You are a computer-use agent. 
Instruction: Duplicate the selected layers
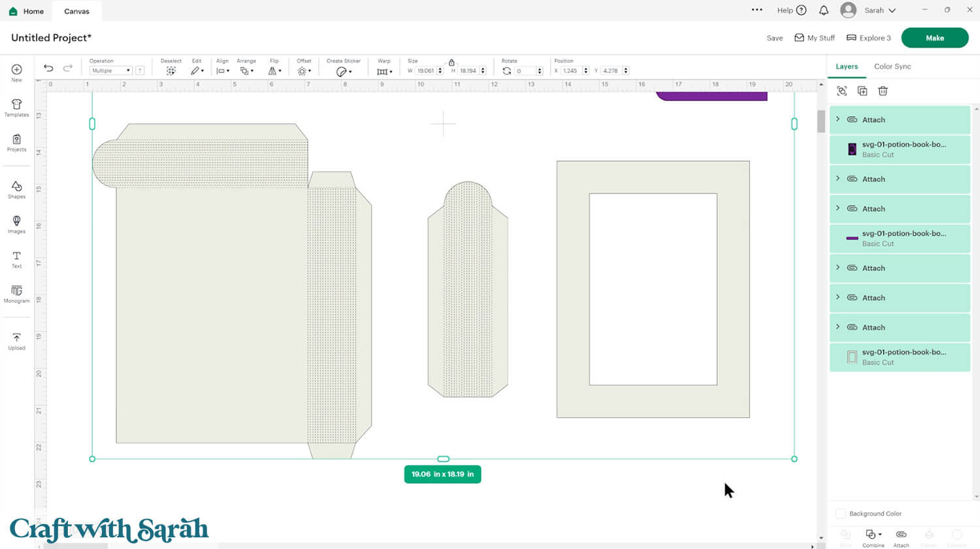pos(862,91)
